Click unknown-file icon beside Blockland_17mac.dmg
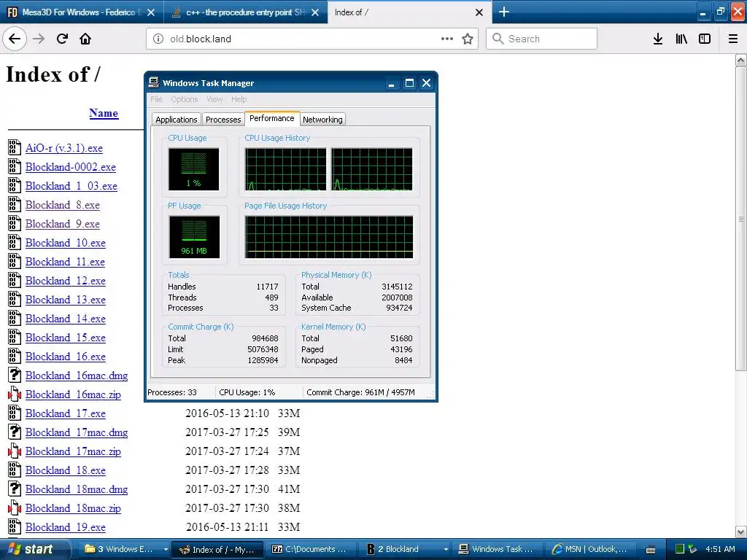This screenshot has height=560, width=747. point(15,432)
